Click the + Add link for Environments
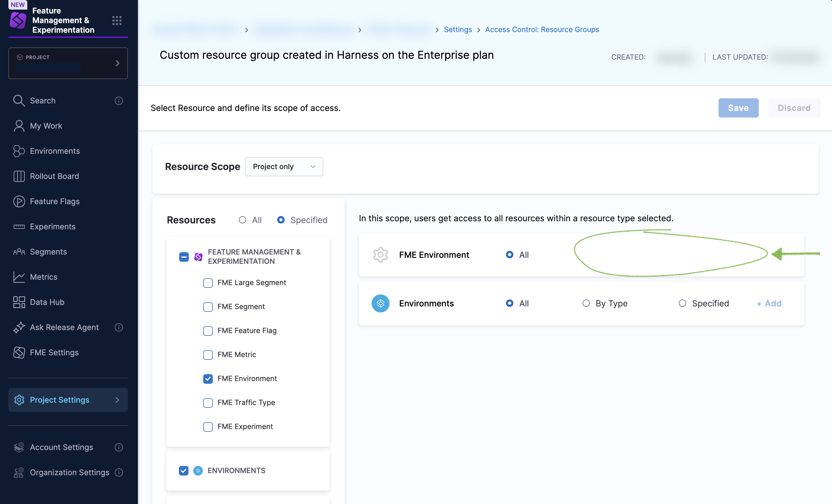 point(769,303)
